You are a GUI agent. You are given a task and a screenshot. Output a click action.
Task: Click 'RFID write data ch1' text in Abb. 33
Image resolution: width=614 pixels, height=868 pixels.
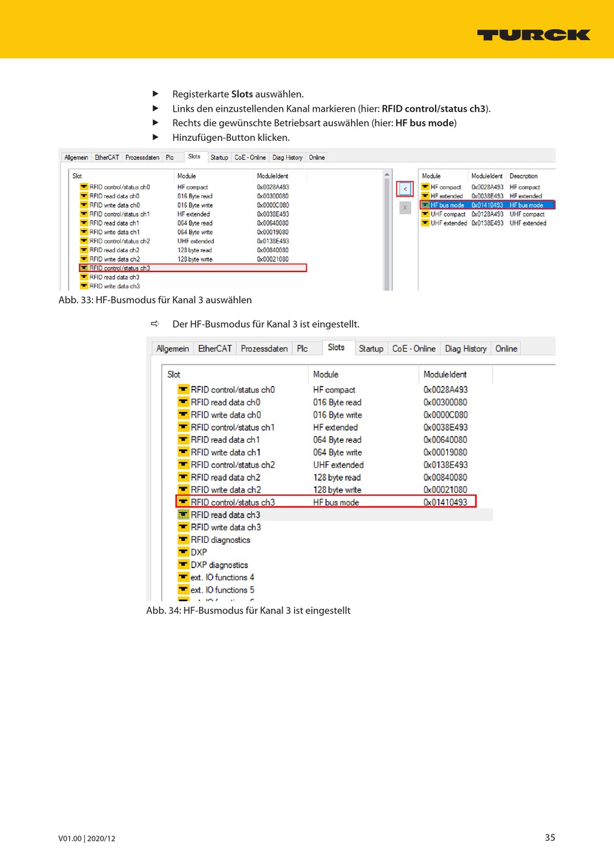pyautogui.click(x=114, y=232)
